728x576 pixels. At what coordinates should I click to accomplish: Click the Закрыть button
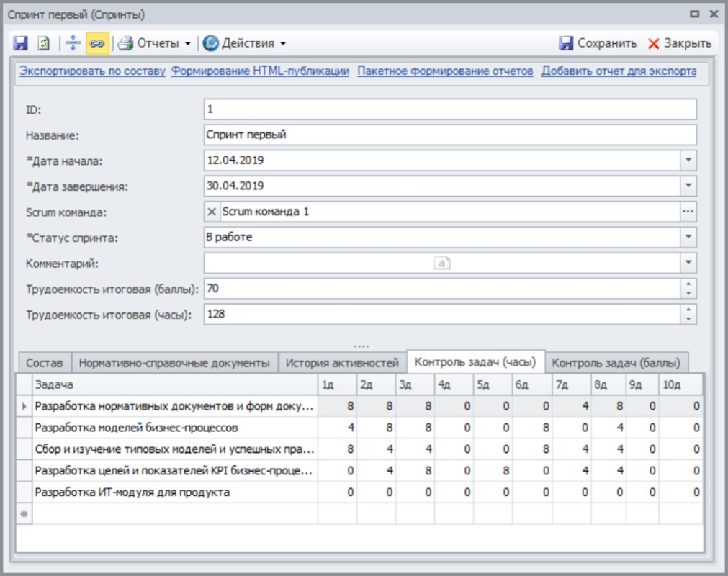tap(679, 43)
